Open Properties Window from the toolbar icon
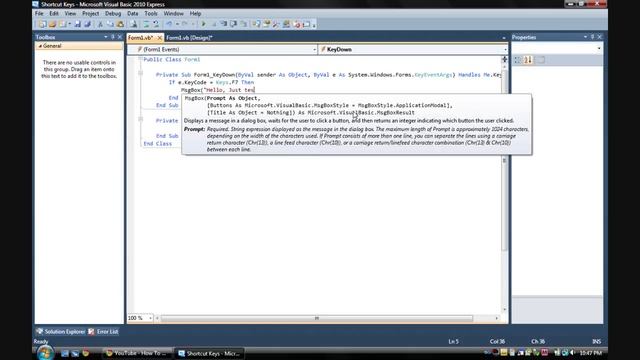 (x=266, y=24)
